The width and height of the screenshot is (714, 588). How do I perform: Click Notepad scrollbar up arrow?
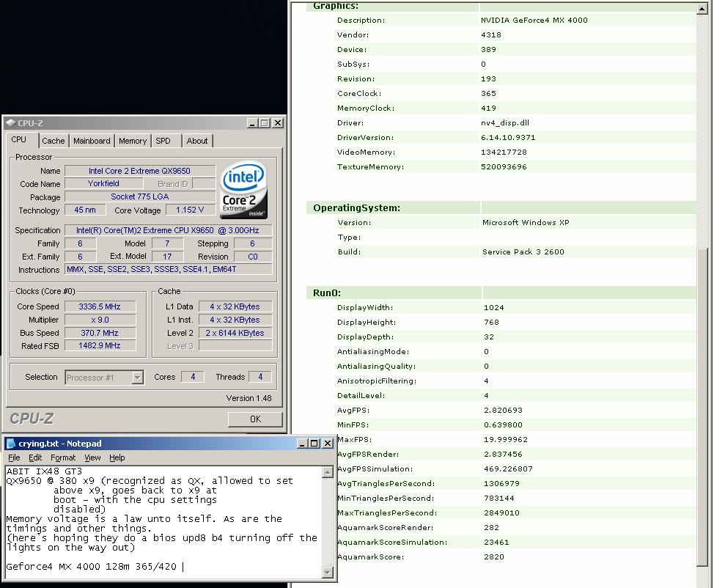pyautogui.click(x=328, y=472)
